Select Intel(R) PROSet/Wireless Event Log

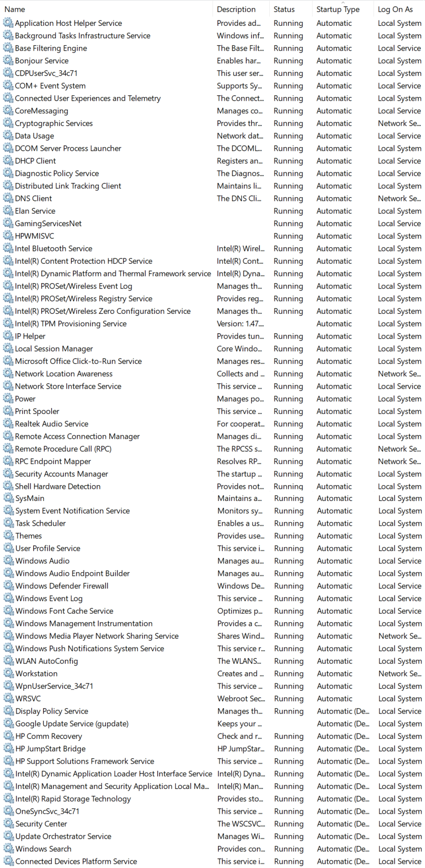point(73,286)
